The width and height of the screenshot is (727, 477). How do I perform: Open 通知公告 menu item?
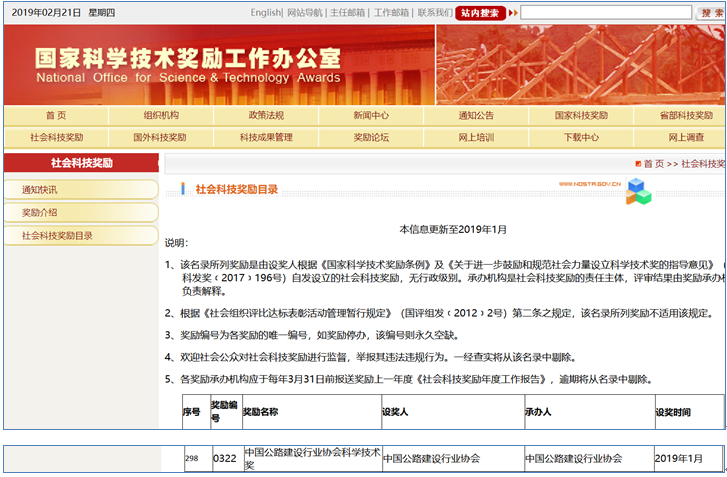pos(476,115)
